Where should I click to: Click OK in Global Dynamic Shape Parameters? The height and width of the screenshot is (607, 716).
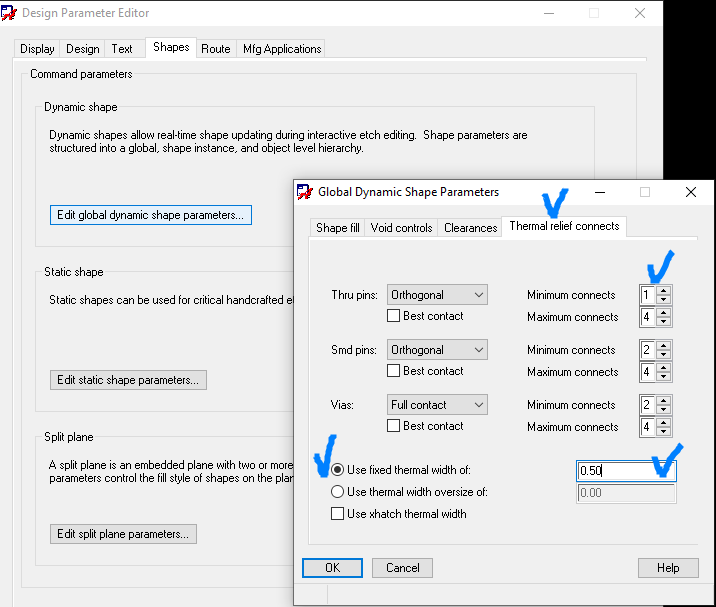[x=332, y=568]
